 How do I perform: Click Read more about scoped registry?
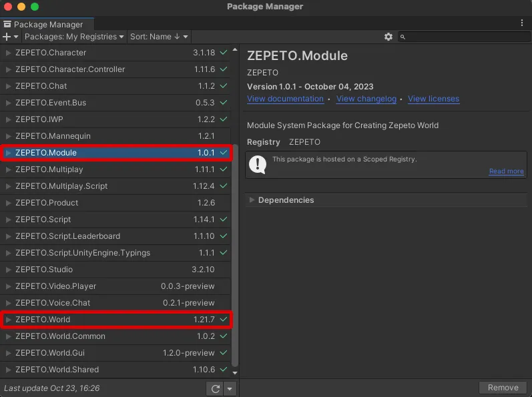tap(506, 171)
